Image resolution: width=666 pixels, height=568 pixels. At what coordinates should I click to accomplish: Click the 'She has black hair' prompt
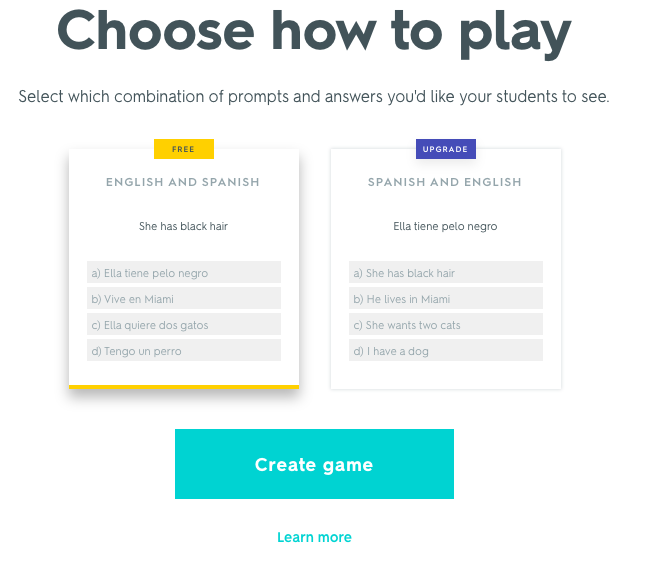[x=184, y=227]
